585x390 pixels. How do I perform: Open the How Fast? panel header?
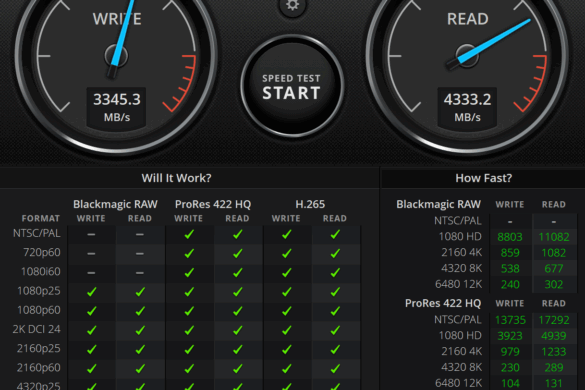click(484, 178)
